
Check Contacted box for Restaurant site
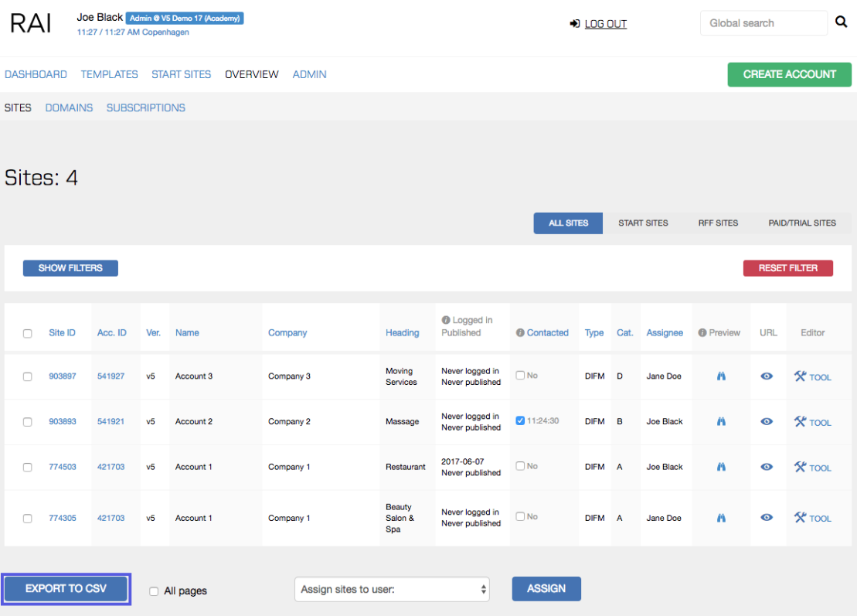pos(520,466)
